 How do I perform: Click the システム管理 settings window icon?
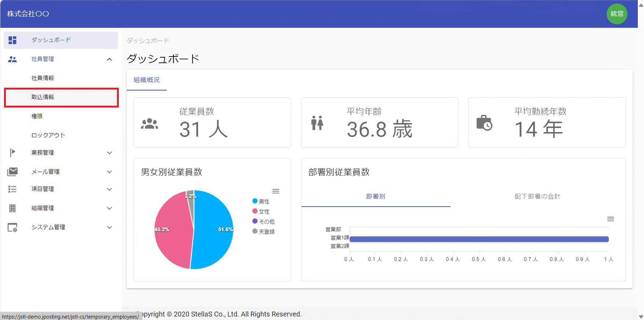coord(12,228)
